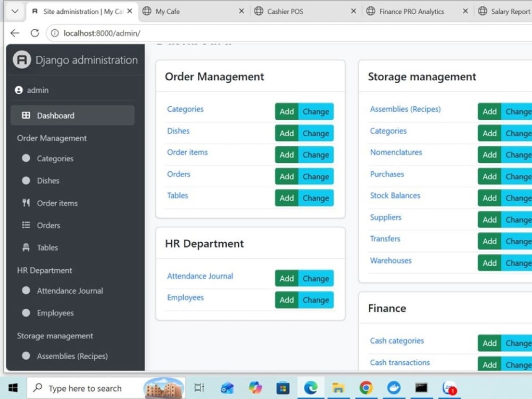Close the Cashier POS tab

[x=353, y=11]
